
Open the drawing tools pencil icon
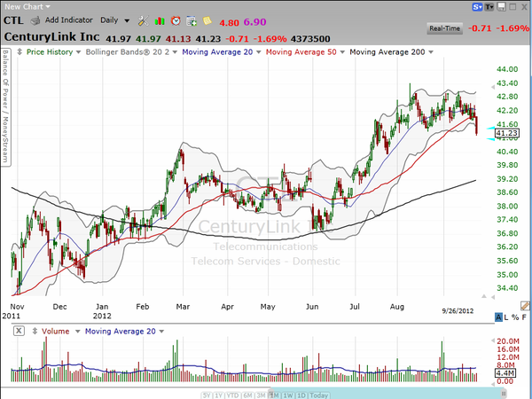[525, 305]
